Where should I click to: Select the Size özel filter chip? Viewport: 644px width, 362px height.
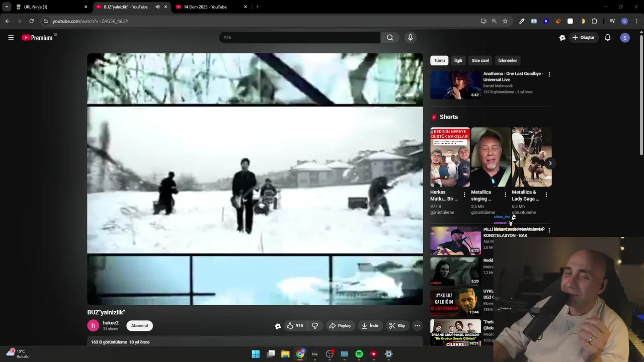480,60
